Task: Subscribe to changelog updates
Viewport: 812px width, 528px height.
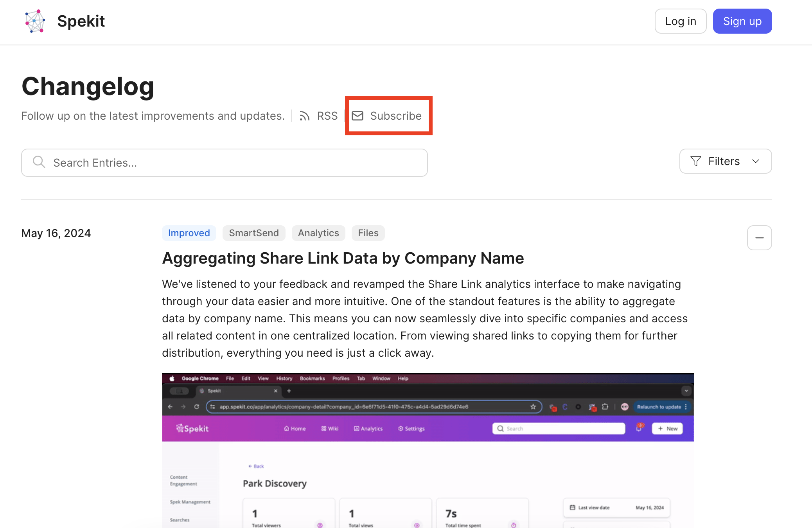Action: [396, 116]
